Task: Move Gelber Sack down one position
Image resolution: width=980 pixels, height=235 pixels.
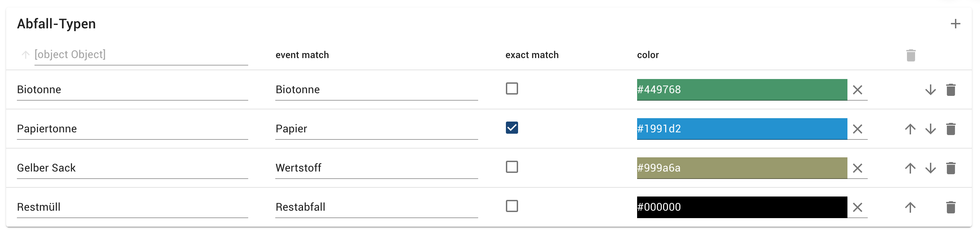Action: (x=931, y=168)
